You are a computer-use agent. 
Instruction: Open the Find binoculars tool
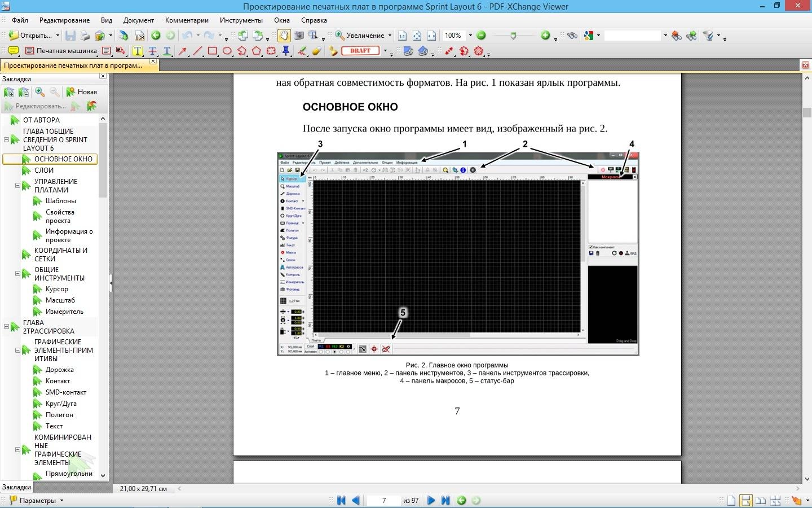click(573, 36)
